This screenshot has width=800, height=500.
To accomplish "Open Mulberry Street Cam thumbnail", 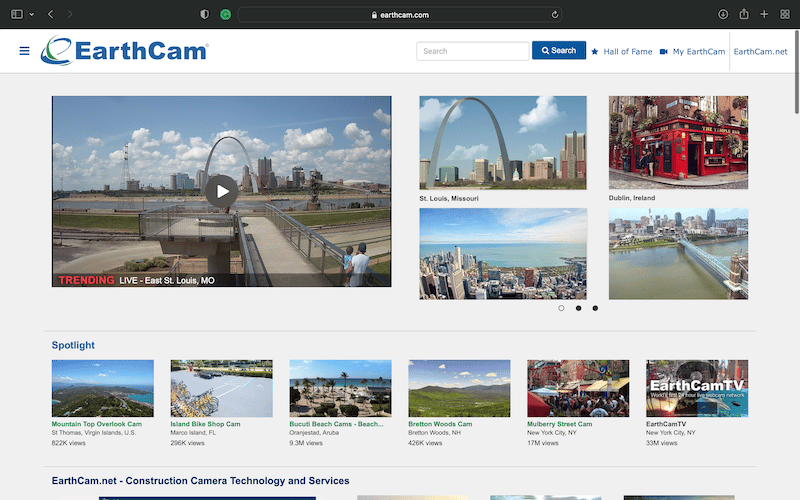I will (578, 388).
